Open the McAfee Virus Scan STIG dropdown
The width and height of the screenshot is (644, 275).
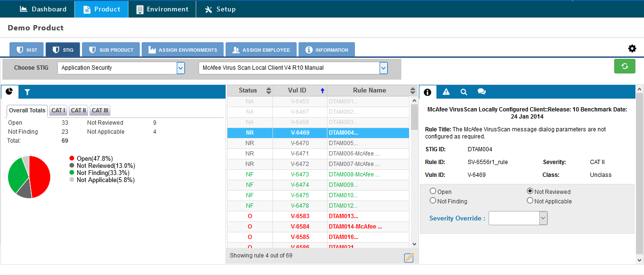pos(293,68)
